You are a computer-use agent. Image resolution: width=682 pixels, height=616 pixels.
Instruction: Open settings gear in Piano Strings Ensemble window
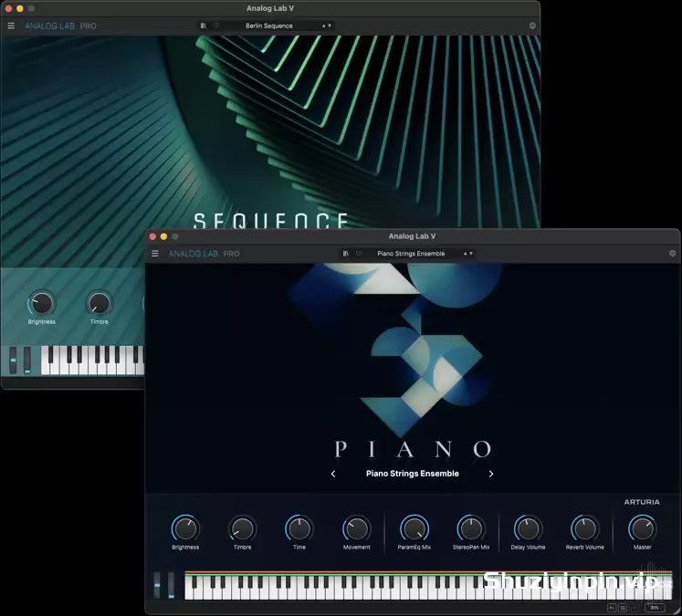[673, 254]
